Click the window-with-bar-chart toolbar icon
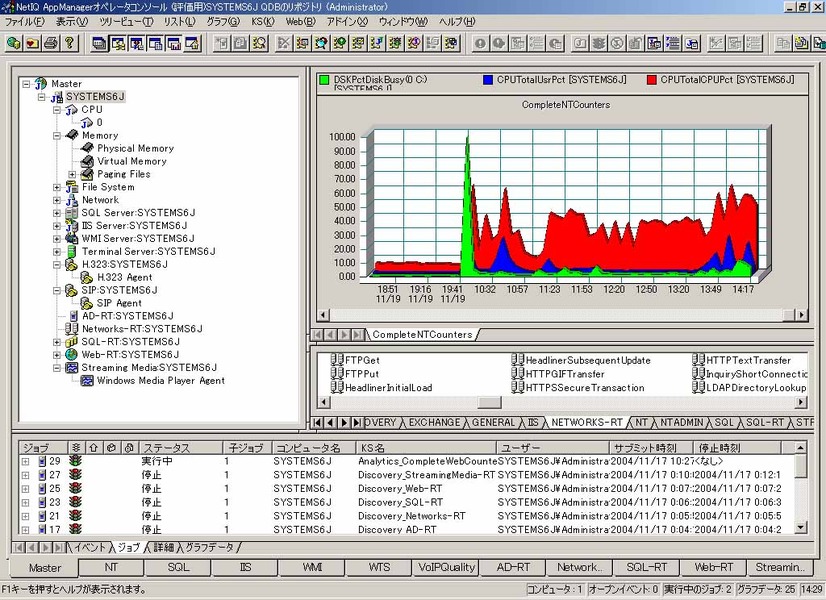Screen dimensions: 826x600 coord(174,43)
